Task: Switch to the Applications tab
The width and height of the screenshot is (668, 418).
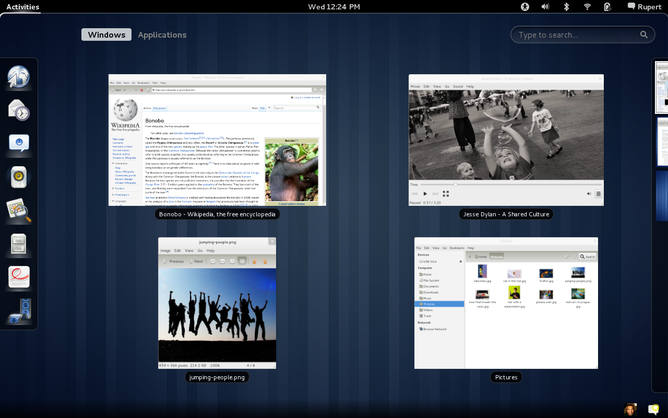Action: click(x=162, y=35)
